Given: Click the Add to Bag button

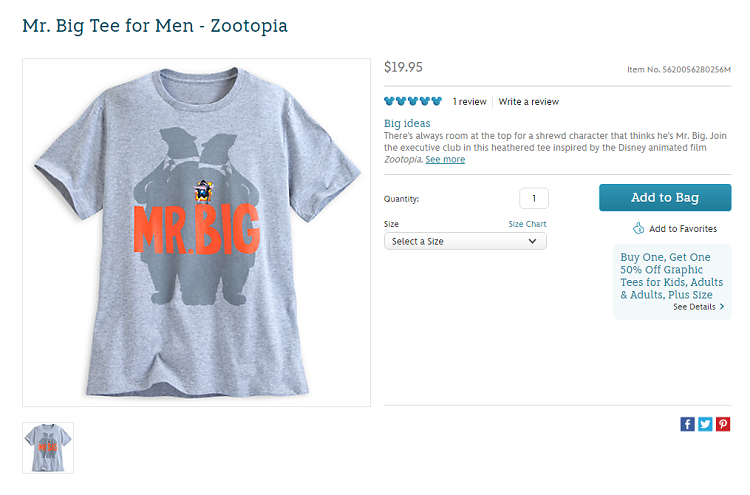Looking at the screenshot, I should click(x=665, y=198).
